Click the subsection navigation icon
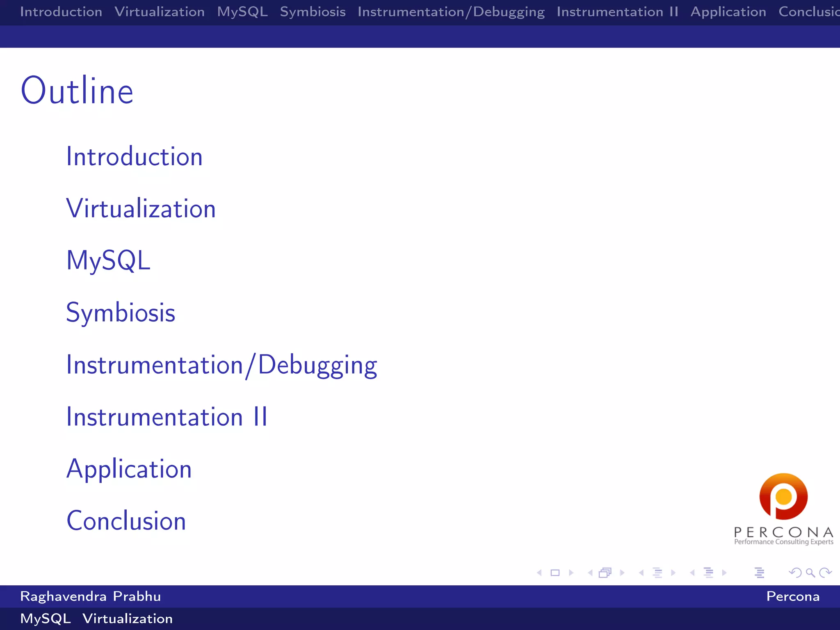Viewport: 840px width, 630px height. [x=657, y=573]
